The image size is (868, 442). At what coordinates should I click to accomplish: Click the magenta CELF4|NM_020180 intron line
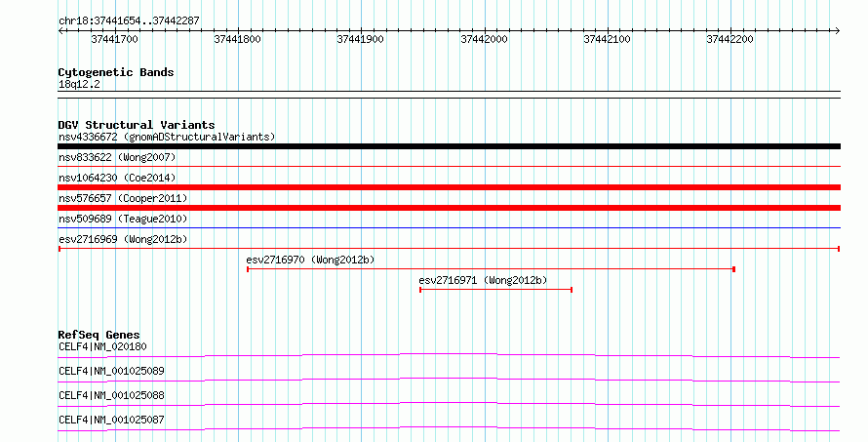[449, 355]
